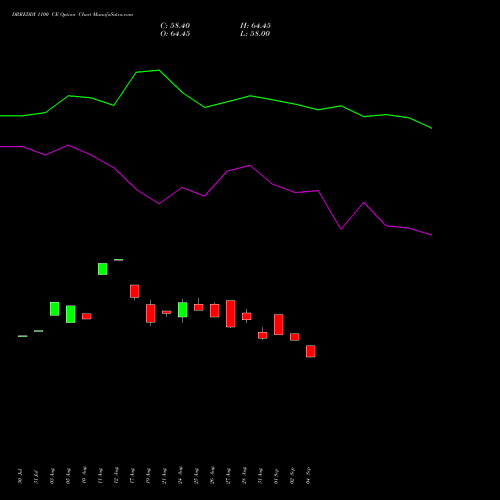500x500 pixels.
Task: Click the 02 Sep date label
Action: pos(292,476)
